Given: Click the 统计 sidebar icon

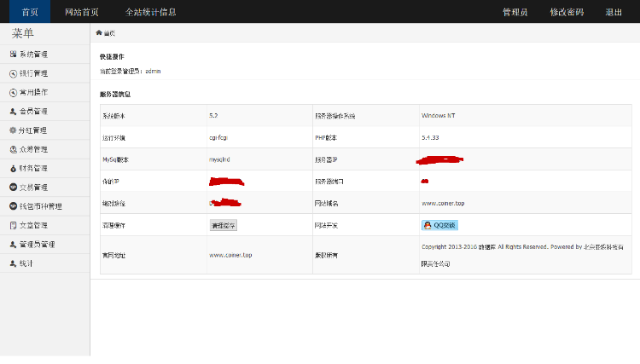Looking at the screenshot, I should coord(13,263).
